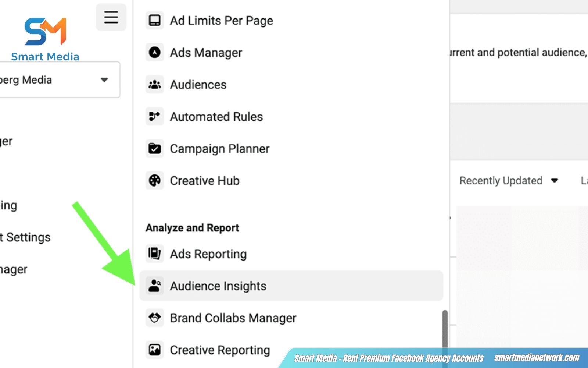Select the Ads Reporting stacked-pages icon
The image size is (588, 368).
(x=155, y=254)
